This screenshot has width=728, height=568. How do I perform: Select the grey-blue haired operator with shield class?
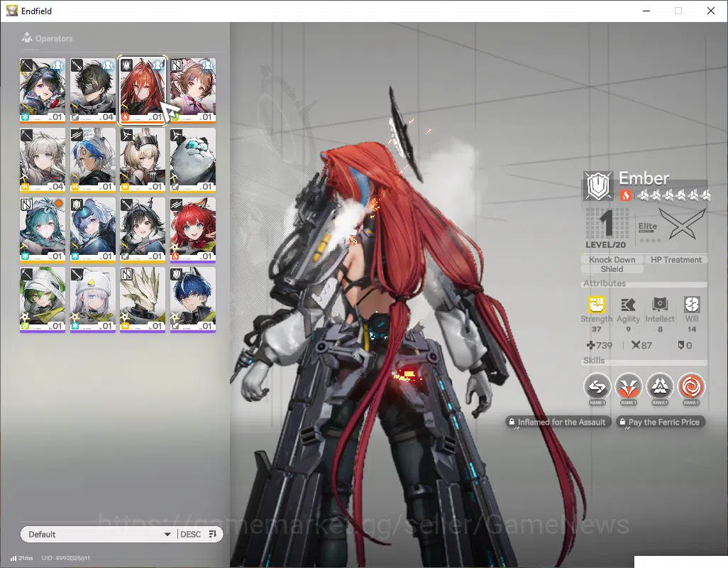[92, 229]
